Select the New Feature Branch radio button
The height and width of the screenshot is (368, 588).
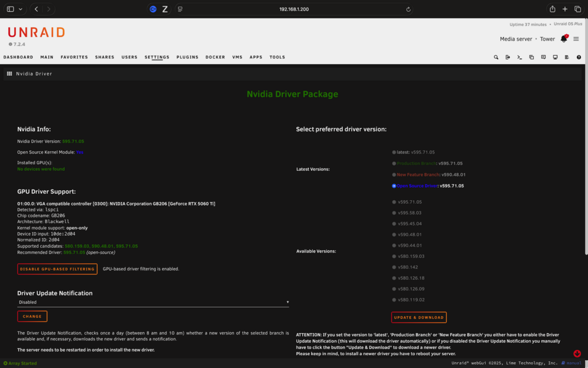[x=394, y=175]
